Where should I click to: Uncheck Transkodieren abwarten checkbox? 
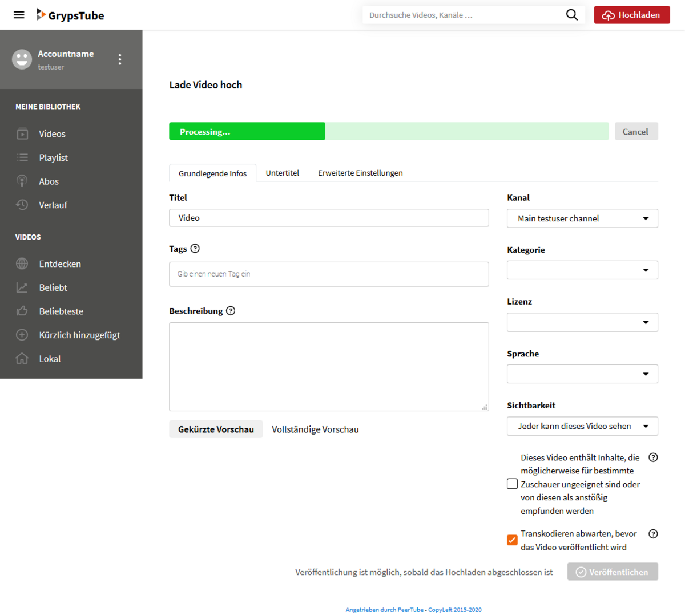(512, 540)
